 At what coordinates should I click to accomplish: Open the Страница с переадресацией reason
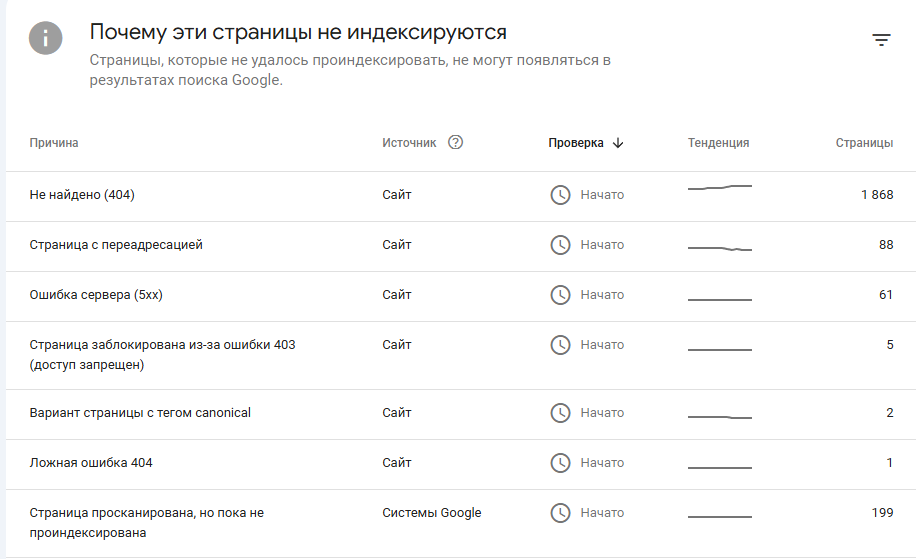pyautogui.click(x=116, y=245)
